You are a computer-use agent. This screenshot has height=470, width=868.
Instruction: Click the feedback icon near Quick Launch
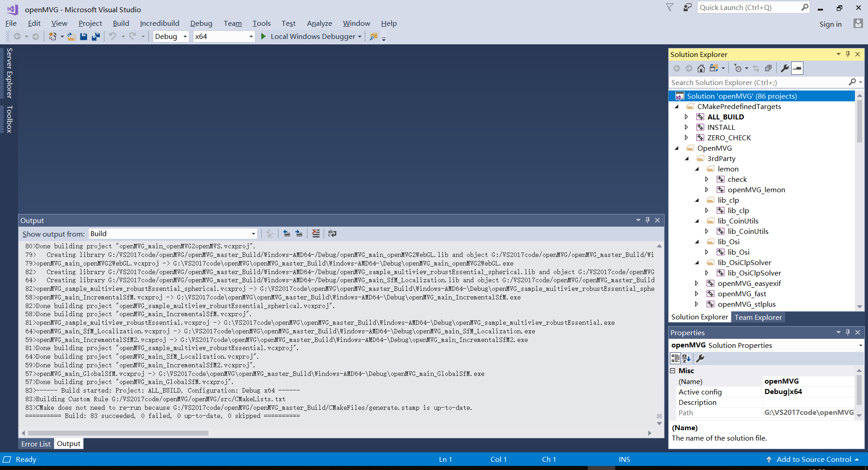coord(687,7)
